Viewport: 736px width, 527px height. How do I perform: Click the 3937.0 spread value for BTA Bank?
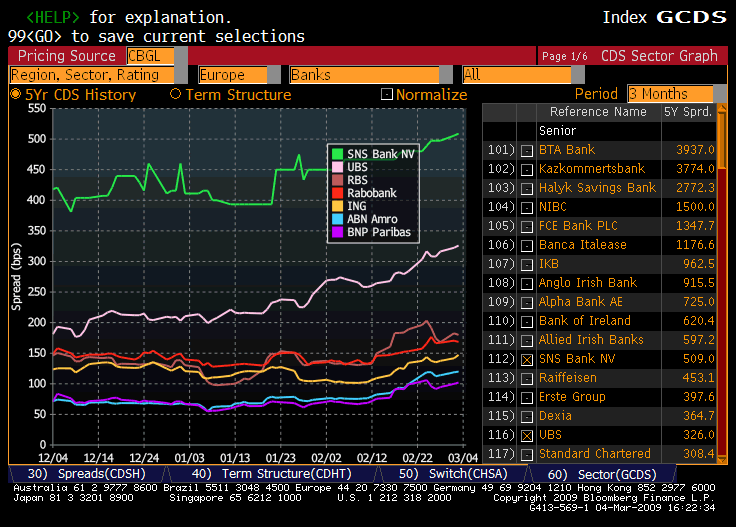[x=695, y=150]
